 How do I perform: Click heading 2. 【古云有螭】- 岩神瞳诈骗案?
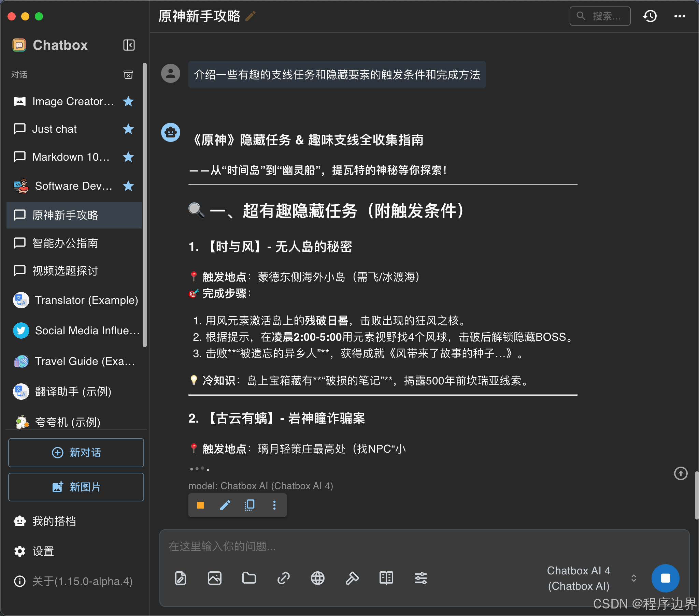coord(277,418)
